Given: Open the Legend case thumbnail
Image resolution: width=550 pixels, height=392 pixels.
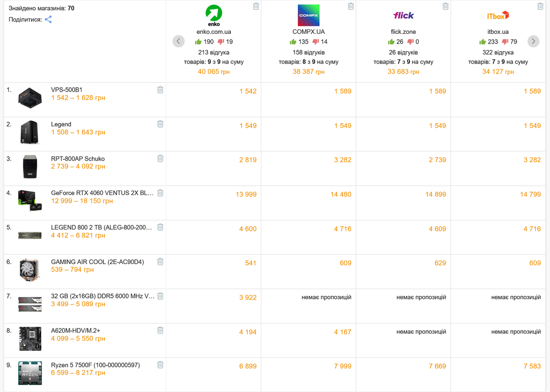Looking at the screenshot, I should click(x=30, y=132).
